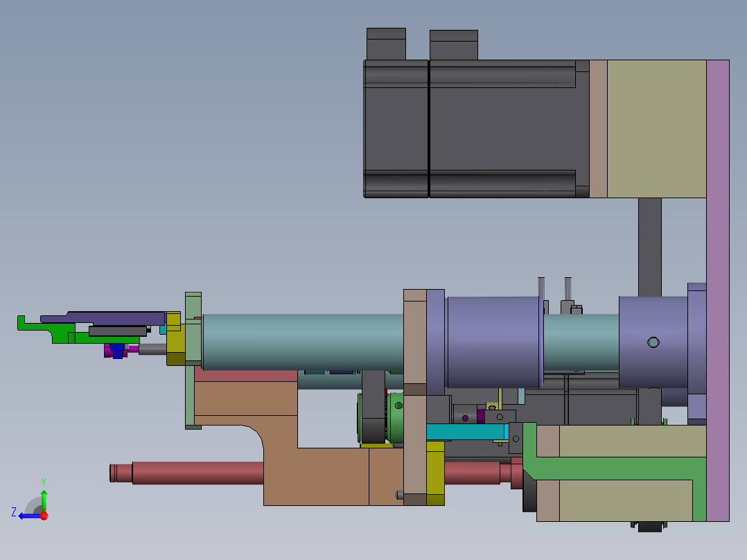Select the purple cylindrical housing at center

tap(493, 342)
